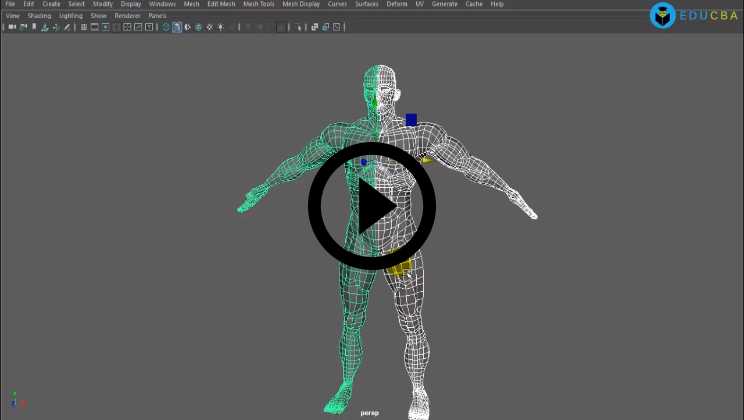
Task: Click the yellow manipulator handle at the hip
Action: click(x=400, y=267)
